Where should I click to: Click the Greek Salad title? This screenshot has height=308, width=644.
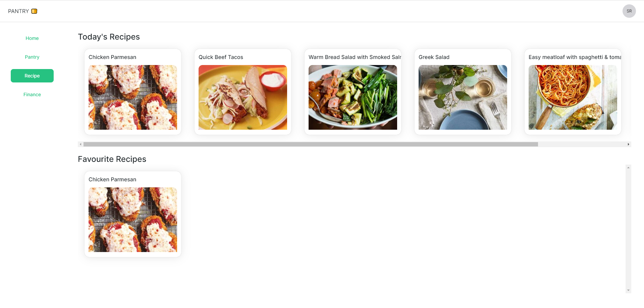pyautogui.click(x=434, y=57)
